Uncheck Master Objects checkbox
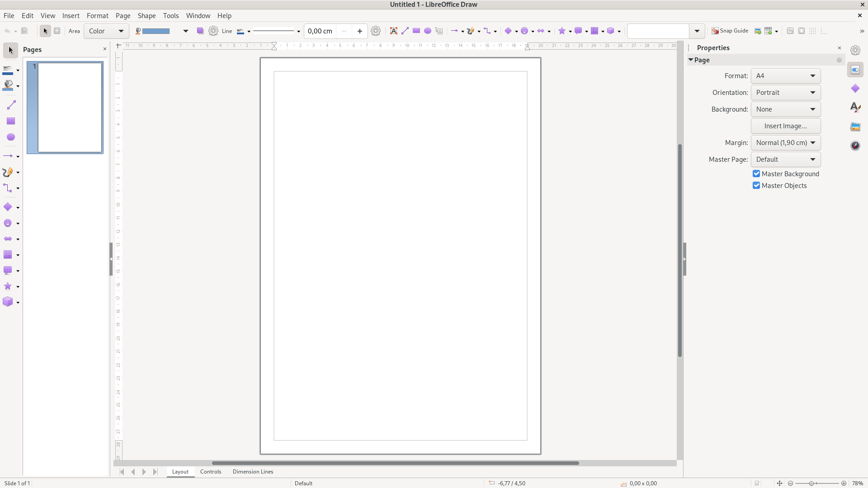Screen dimensions: 868x488 click(x=756, y=186)
